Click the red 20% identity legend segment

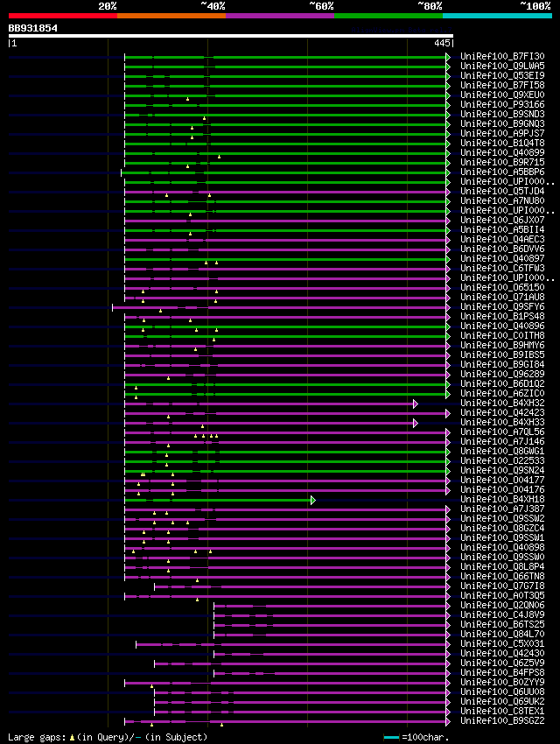(x=63, y=16)
